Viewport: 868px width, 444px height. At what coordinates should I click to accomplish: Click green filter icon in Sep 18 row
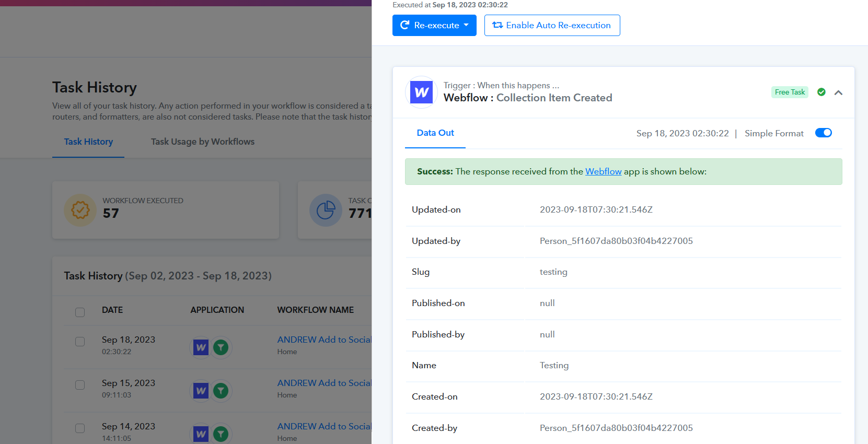click(221, 347)
